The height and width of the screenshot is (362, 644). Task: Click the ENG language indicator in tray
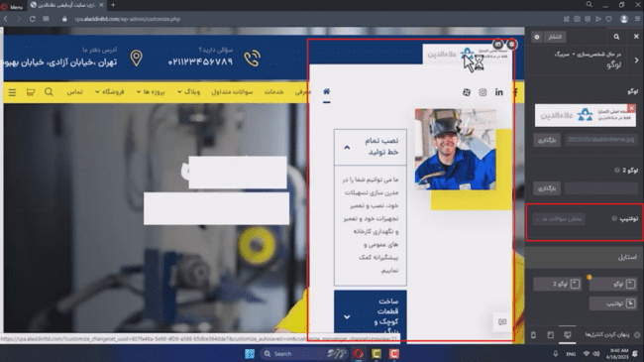[x=571, y=354]
